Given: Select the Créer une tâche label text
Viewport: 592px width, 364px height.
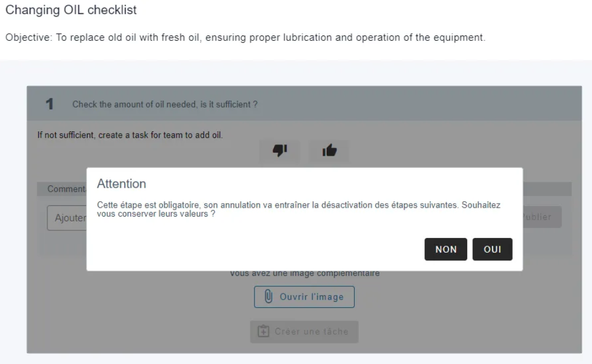Looking at the screenshot, I should [311, 331].
